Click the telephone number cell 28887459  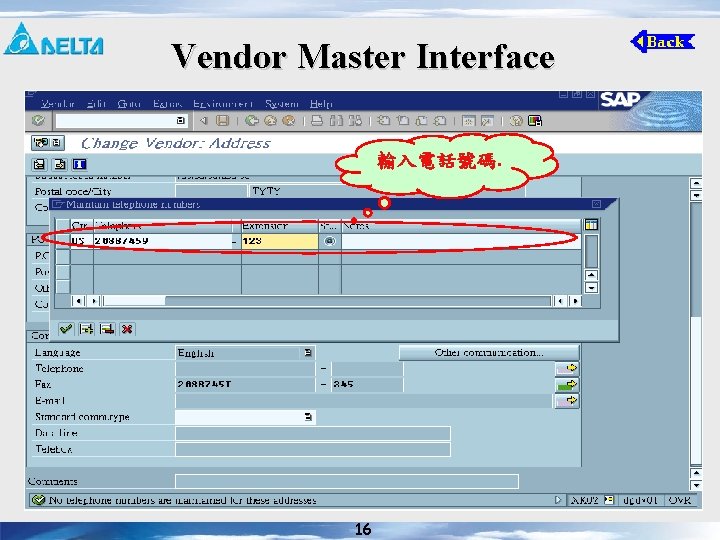coord(163,241)
